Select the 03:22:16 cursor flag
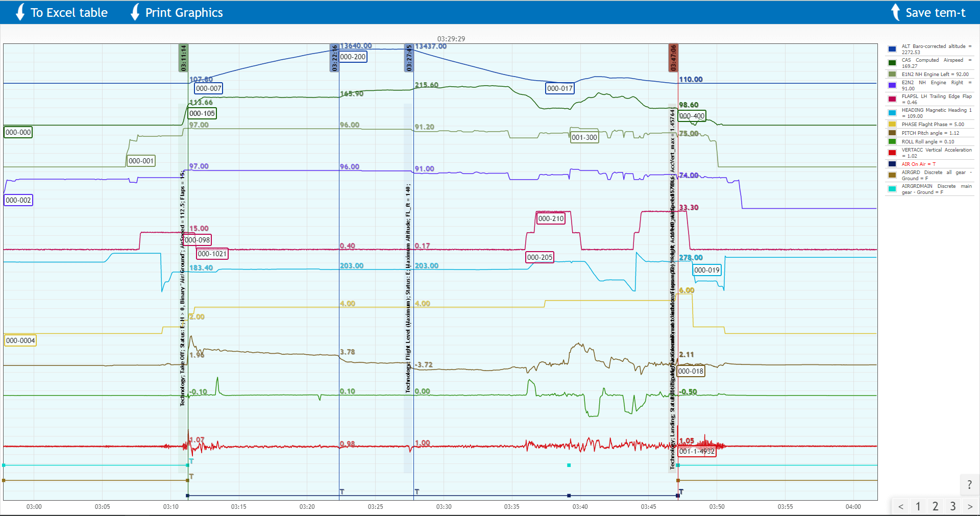The image size is (980, 516). [x=335, y=59]
